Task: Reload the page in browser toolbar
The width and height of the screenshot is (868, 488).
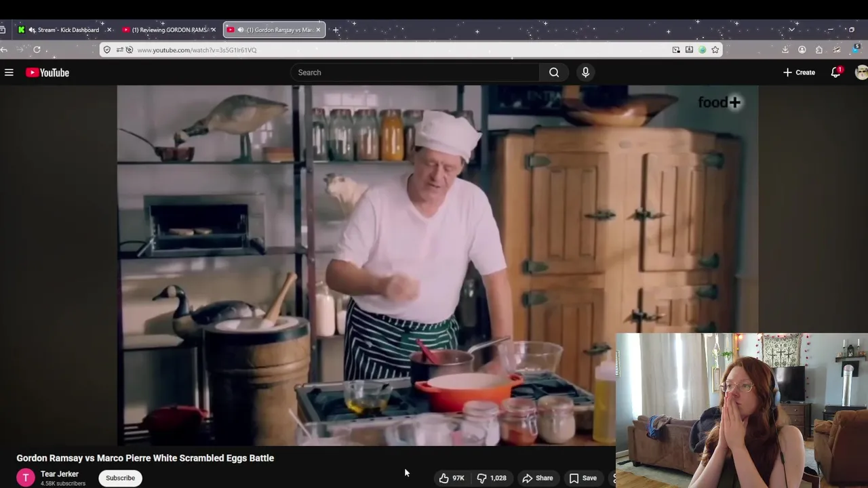Action: [x=37, y=49]
